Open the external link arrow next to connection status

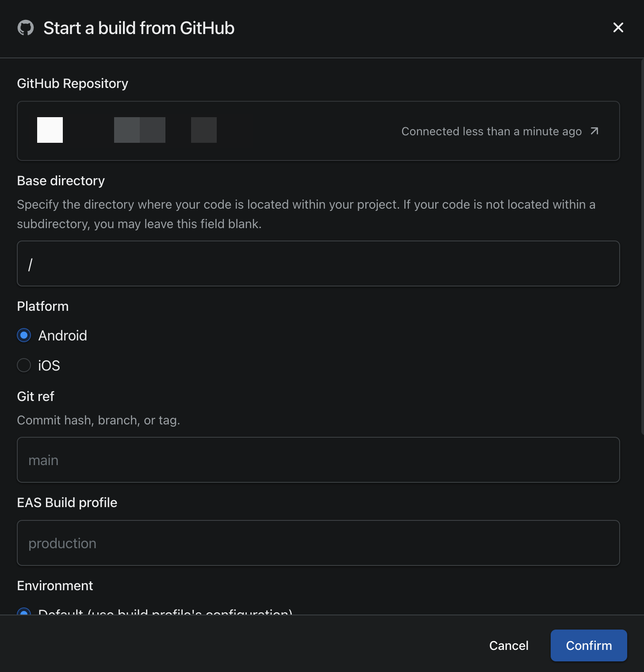pos(594,131)
